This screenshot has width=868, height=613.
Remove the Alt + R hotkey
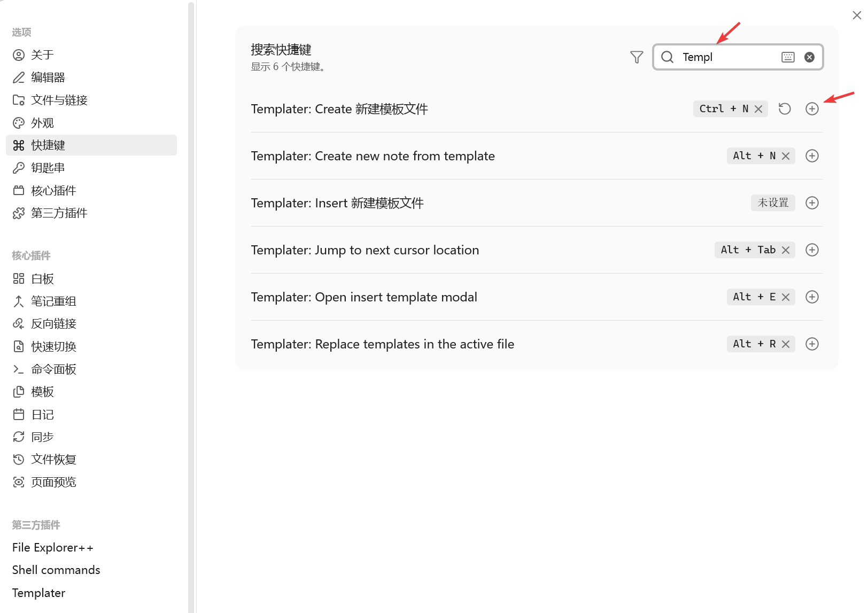click(786, 344)
